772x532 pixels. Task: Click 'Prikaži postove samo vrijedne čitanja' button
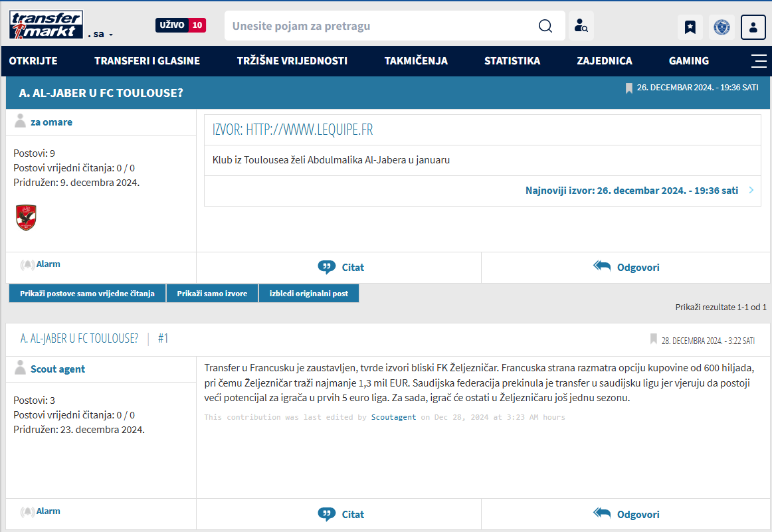[x=87, y=294]
